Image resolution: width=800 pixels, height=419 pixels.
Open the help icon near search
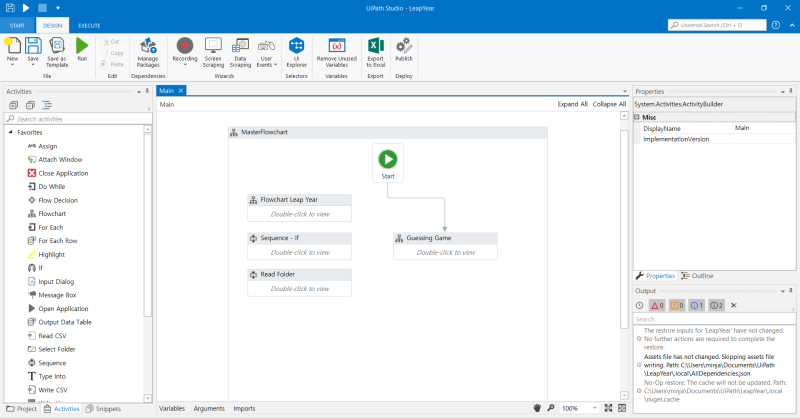[776, 25]
